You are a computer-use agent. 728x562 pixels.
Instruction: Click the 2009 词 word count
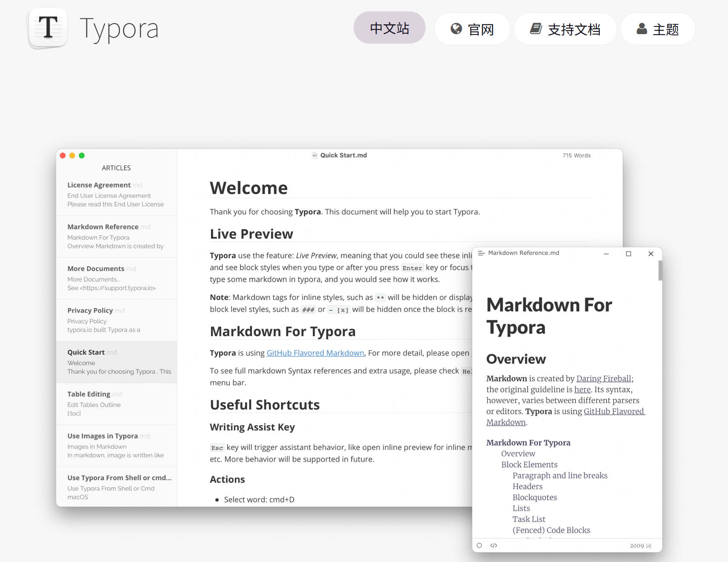(640, 546)
